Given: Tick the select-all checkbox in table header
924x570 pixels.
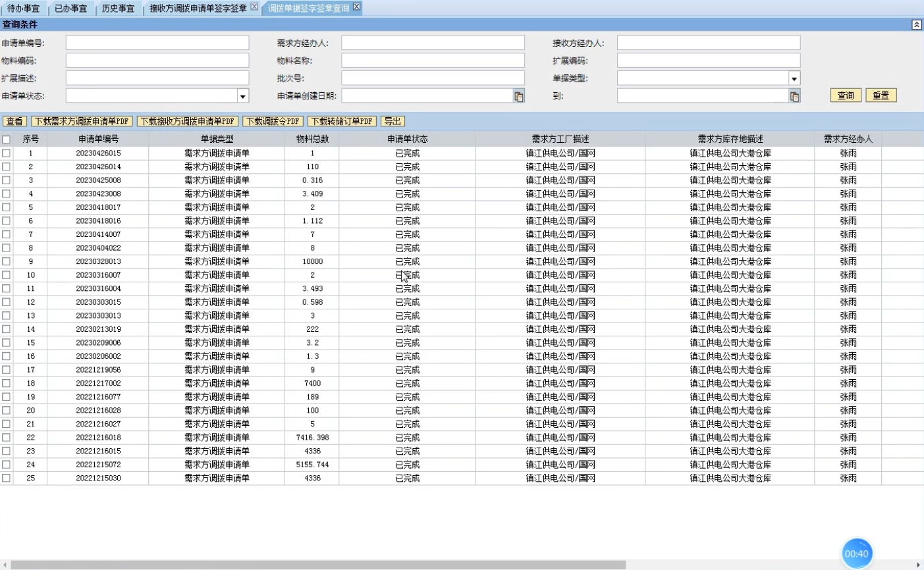Looking at the screenshot, I should tap(7, 140).
